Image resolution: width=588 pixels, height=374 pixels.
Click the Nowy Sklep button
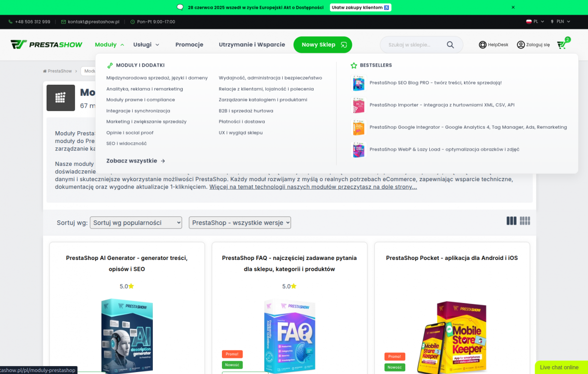pyautogui.click(x=322, y=45)
